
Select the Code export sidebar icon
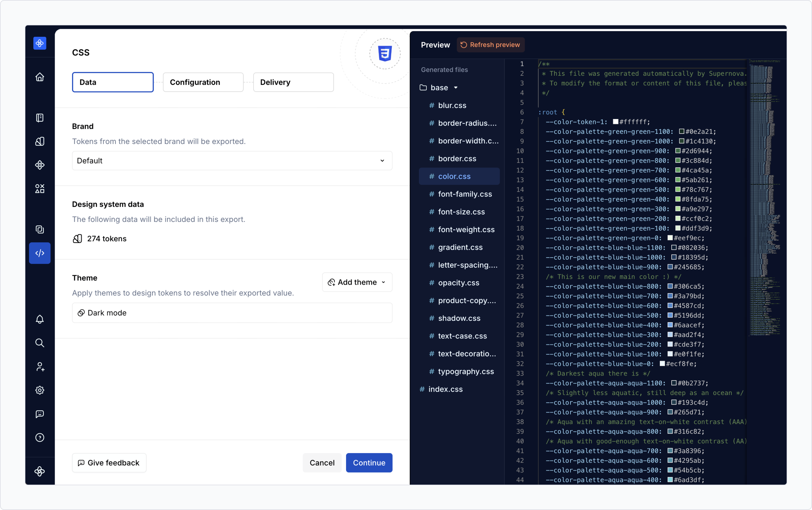click(40, 253)
